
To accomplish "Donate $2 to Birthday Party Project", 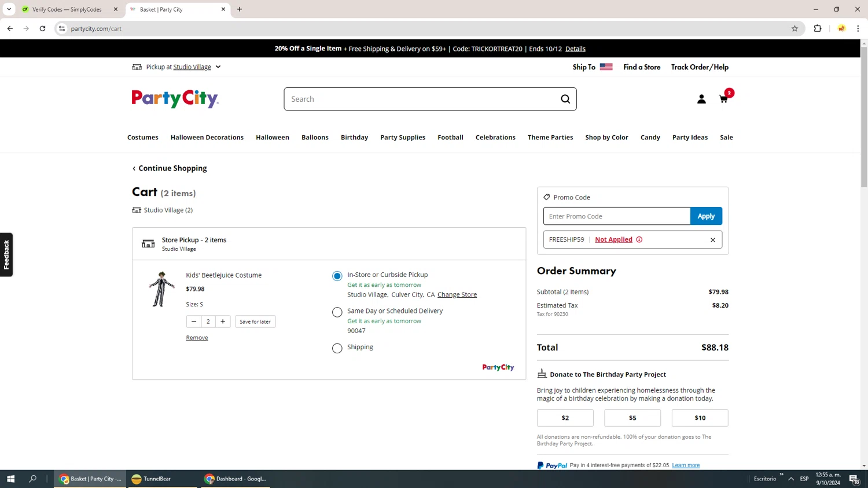I will pos(565,418).
